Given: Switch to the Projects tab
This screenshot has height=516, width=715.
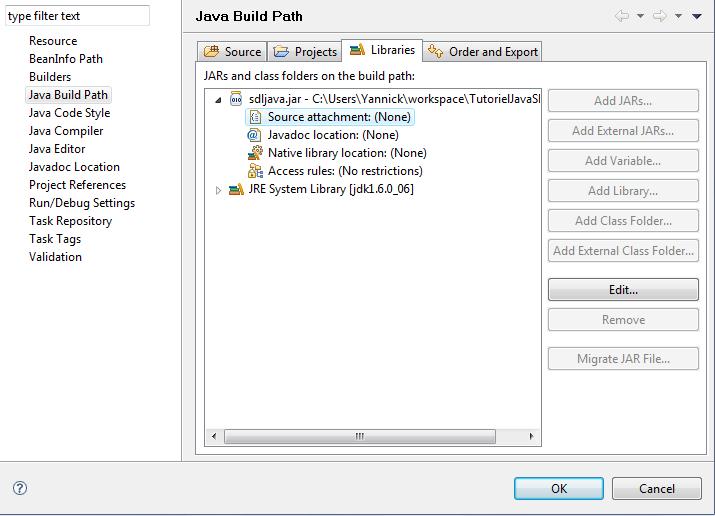Looking at the screenshot, I should pos(305,52).
